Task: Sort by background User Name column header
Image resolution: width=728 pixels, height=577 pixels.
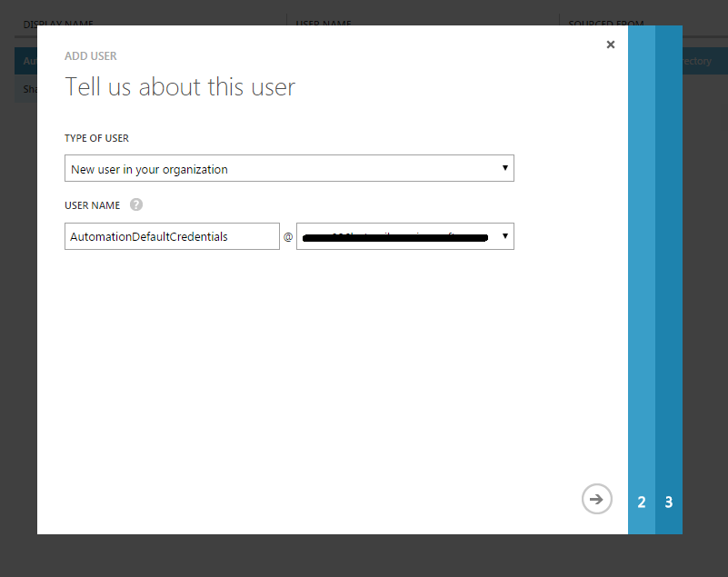Action: [x=324, y=23]
